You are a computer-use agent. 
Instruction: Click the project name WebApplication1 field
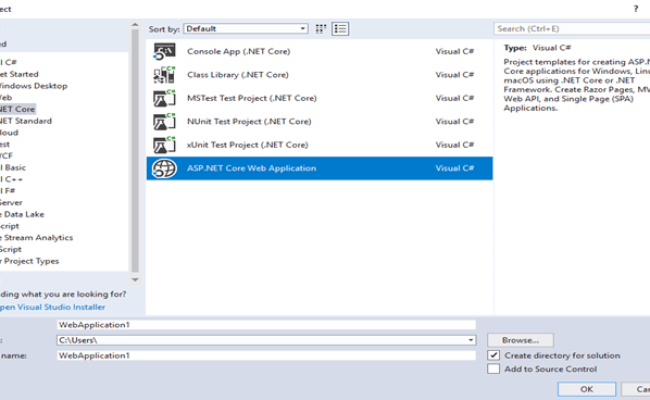click(266, 325)
